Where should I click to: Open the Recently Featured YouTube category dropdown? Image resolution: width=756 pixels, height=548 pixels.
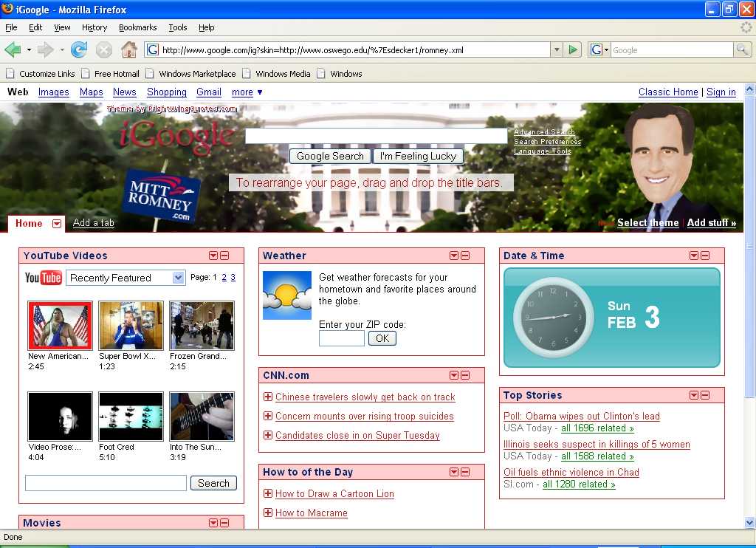[x=126, y=278]
